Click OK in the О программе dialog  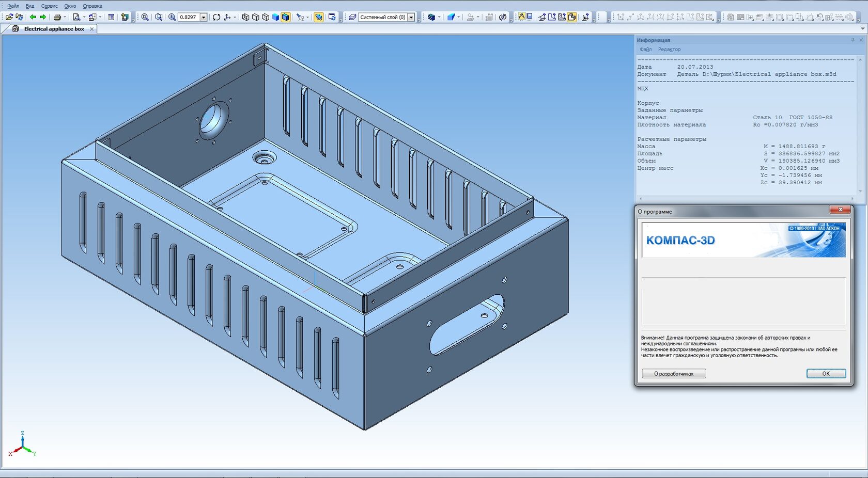tap(826, 374)
